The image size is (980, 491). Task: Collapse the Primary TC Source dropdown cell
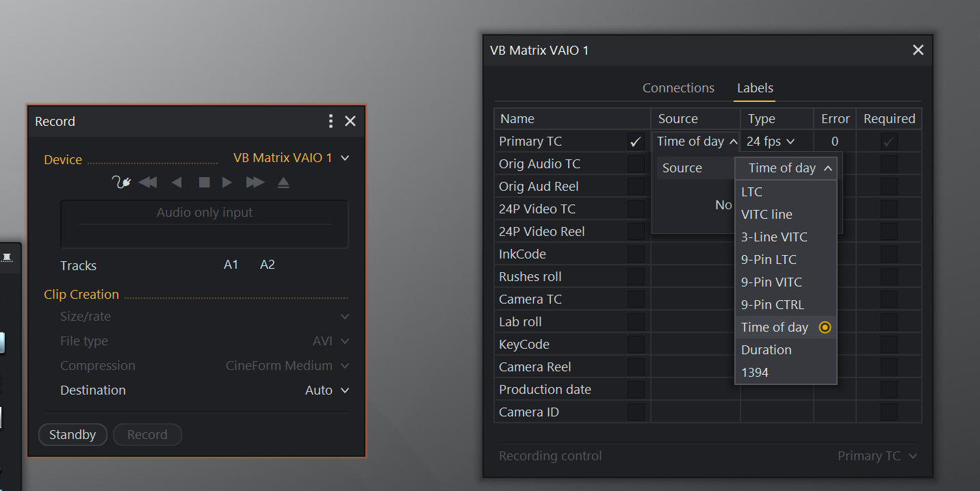coord(696,142)
